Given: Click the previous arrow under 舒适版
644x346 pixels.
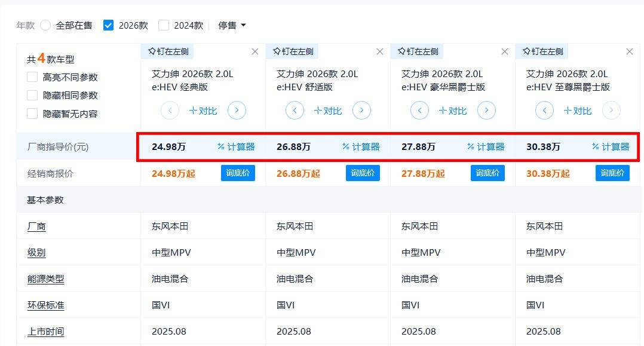Looking at the screenshot, I should [x=295, y=111].
